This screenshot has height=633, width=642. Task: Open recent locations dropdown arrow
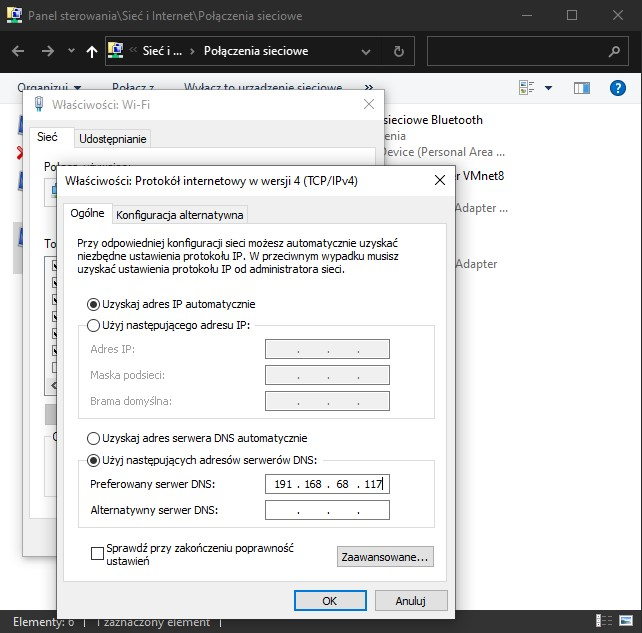(71, 51)
